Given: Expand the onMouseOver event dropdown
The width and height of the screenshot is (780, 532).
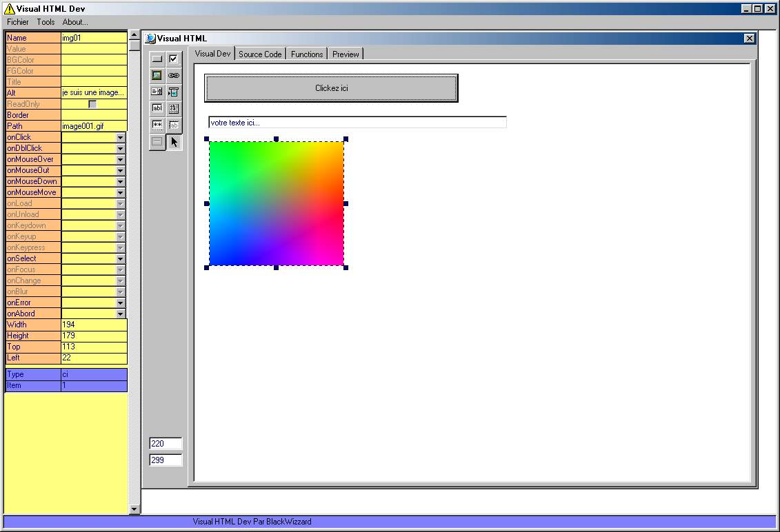Looking at the screenshot, I should coord(121,159).
